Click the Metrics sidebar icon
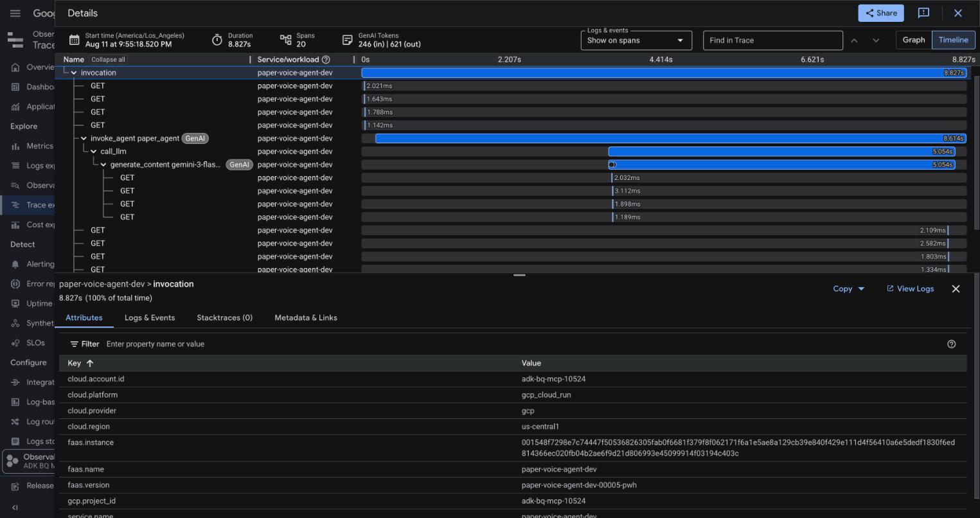980x518 pixels. 15,146
